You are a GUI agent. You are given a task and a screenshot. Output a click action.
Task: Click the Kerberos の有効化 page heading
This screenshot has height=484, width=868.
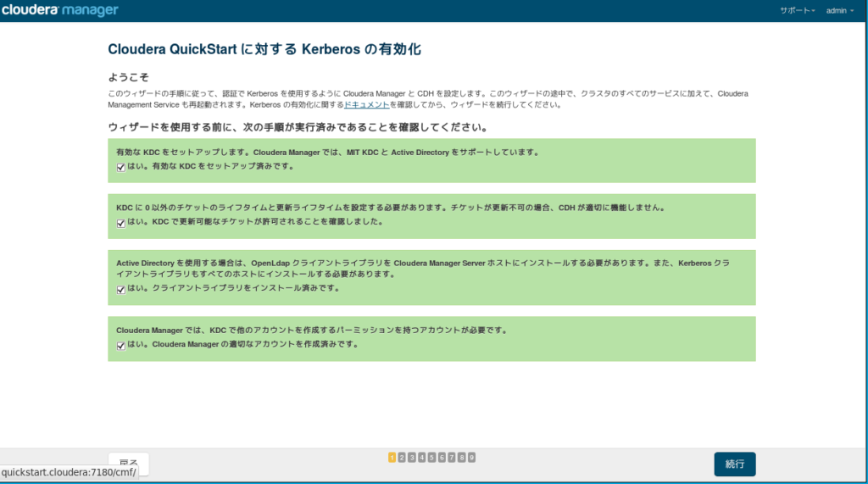click(x=264, y=49)
